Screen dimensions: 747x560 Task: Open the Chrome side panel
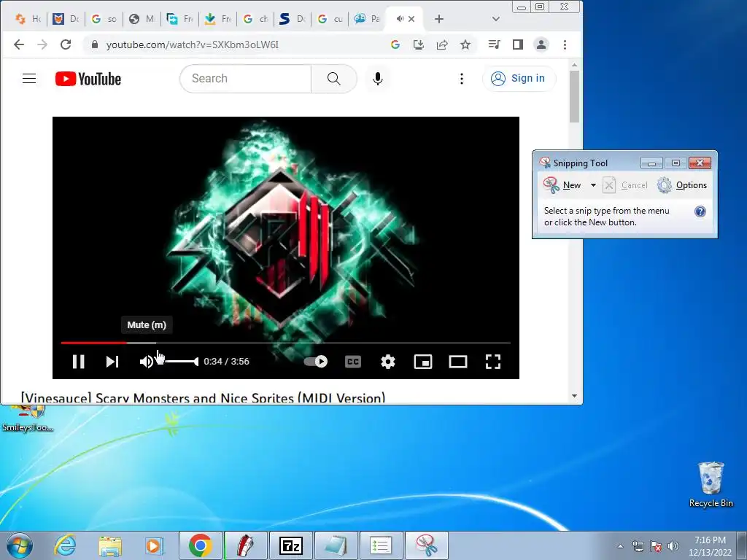click(x=518, y=44)
